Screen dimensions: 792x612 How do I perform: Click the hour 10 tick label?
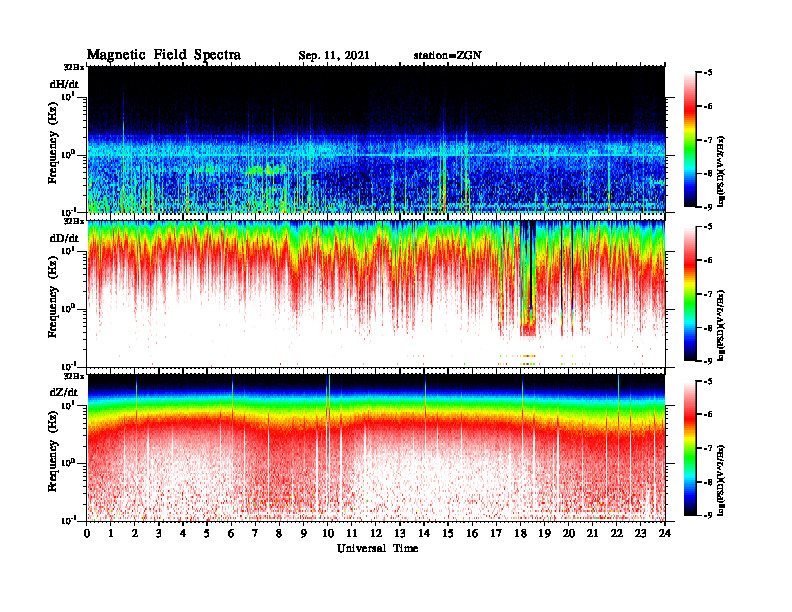coord(327,533)
